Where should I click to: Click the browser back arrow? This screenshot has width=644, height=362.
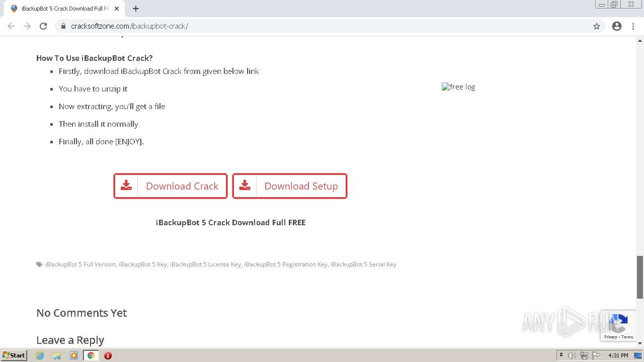pyautogui.click(x=11, y=26)
